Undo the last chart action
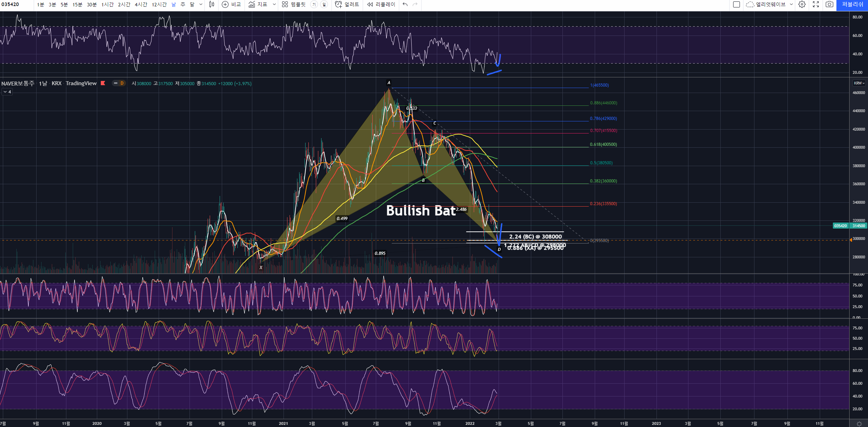Screen dimensions: 868x427 pyautogui.click(x=405, y=5)
